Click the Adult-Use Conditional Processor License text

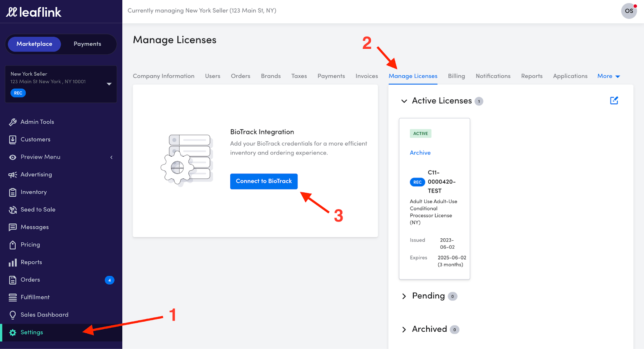[433, 212]
